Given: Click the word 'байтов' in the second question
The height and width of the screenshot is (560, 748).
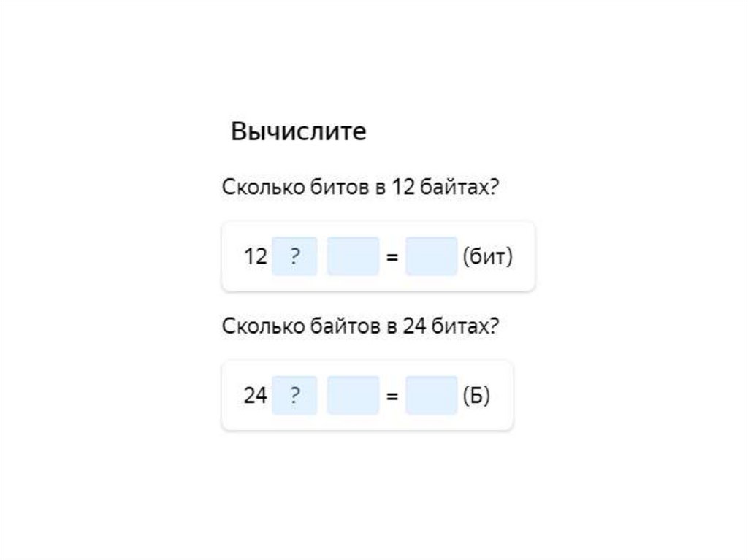Looking at the screenshot, I should (348, 326).
